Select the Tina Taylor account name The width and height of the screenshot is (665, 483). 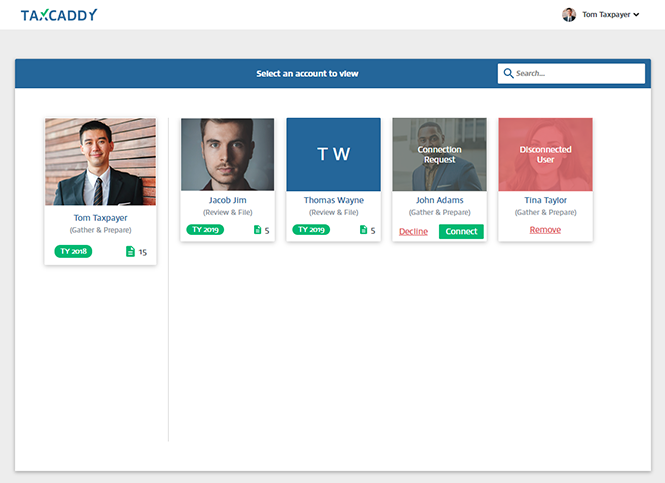545,200
